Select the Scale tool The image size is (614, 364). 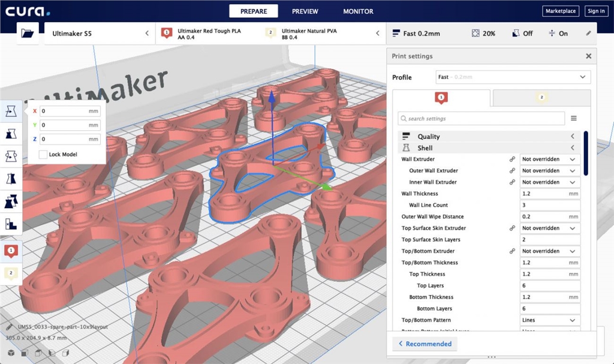coord(11,133)
